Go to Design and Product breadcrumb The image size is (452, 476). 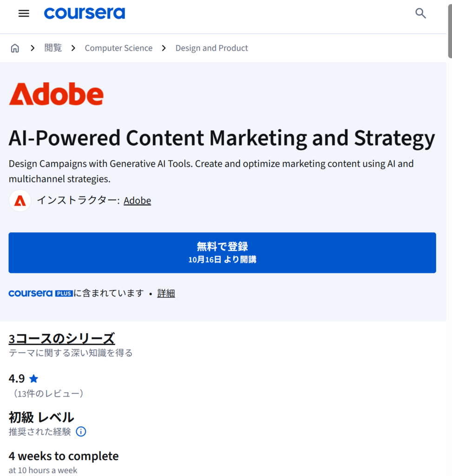point(211,48)
